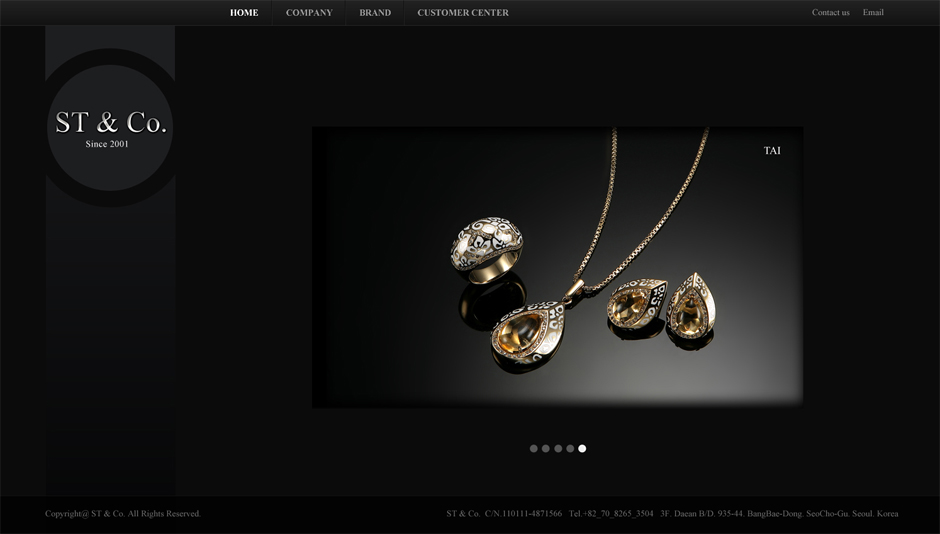Go to the COMPANY page
This screenshot has width=940, height=534.
pos(309,13)
